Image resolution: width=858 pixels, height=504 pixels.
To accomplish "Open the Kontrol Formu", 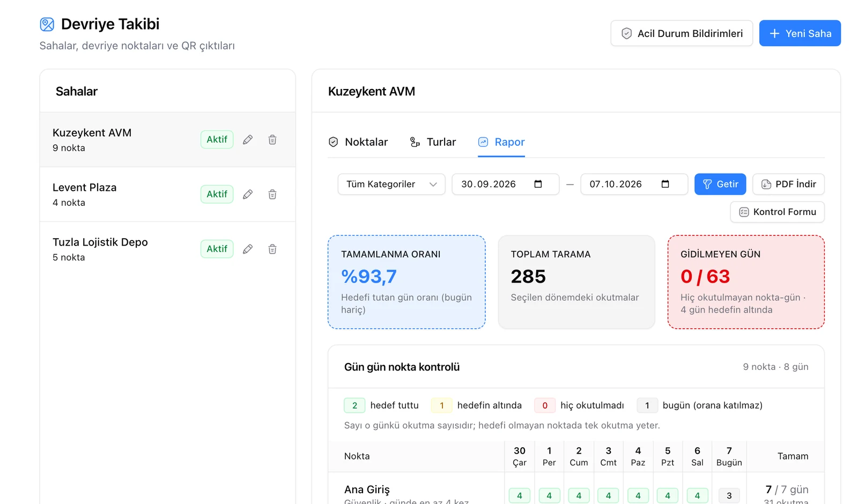I will click(x=777, y=212).
